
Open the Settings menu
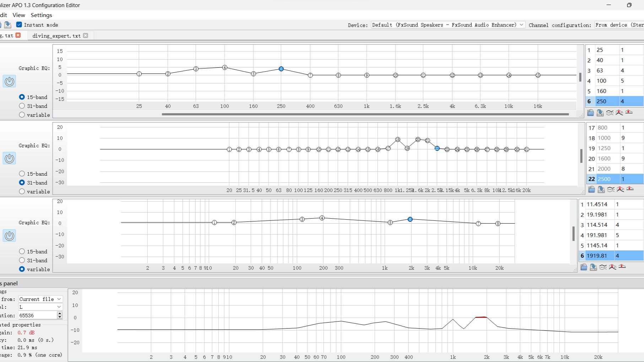point(41,15)
